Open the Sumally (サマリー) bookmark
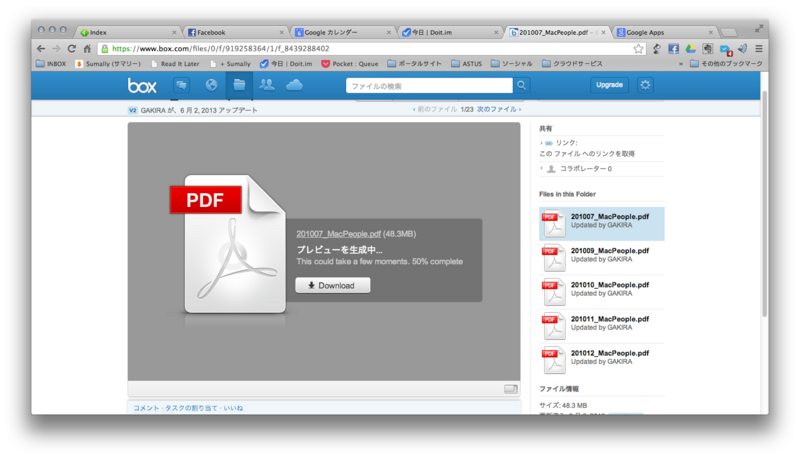Image resolution: width=800 pixels, height=458 pixels. [x=108, y=64]
